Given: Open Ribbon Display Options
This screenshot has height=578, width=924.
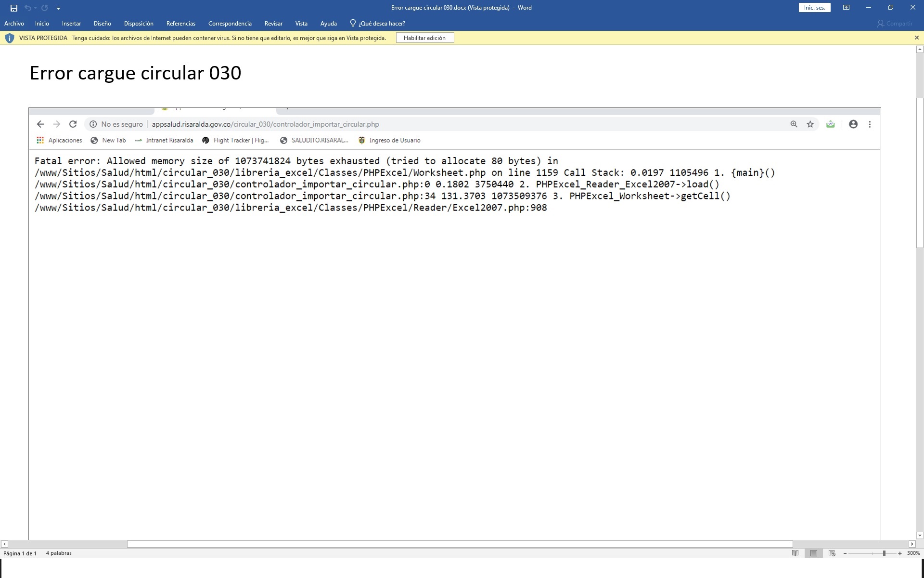Looking at the screenshot, I should click(x=846, y=8).
